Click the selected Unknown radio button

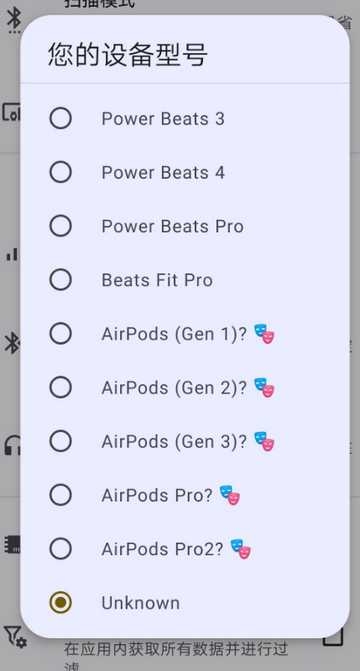tap(60, 603)
